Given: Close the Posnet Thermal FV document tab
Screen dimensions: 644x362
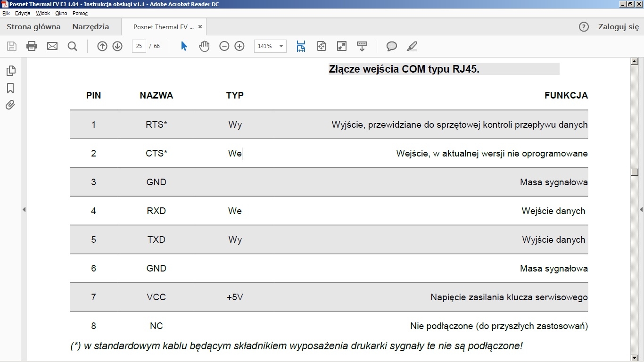Looking at the screenshot, I should point(200,27).
